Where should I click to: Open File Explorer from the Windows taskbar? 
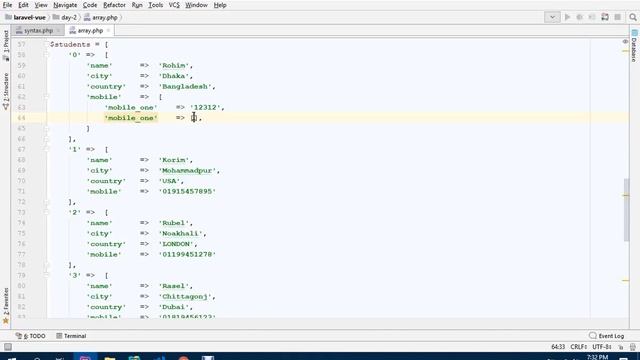pos(110,358)
